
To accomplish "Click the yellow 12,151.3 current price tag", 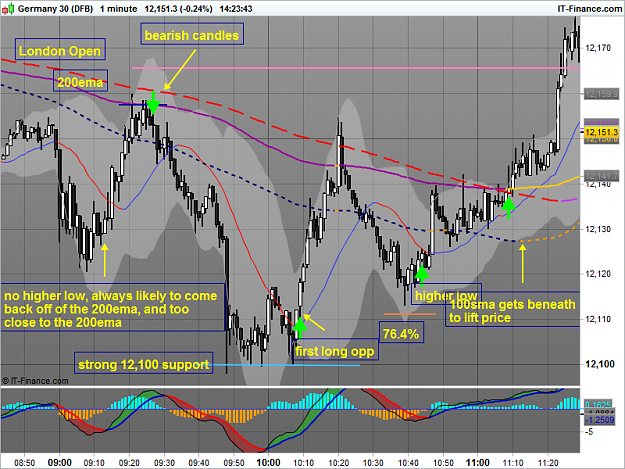I will [x=601, y=132].
